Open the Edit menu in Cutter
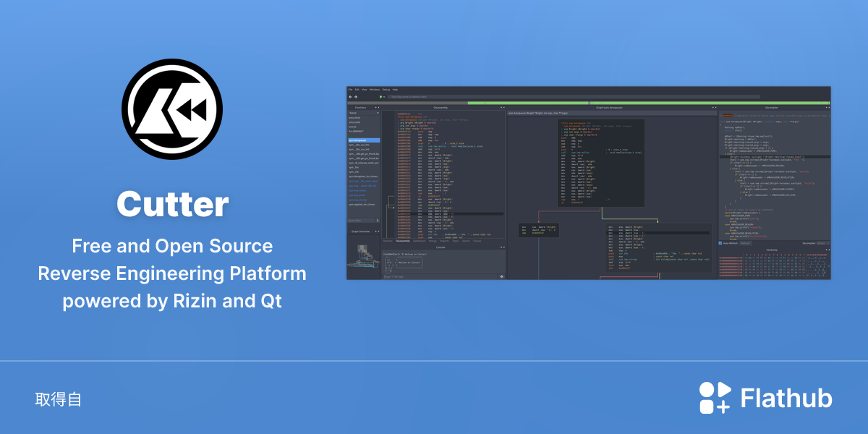 coord(357,90)
